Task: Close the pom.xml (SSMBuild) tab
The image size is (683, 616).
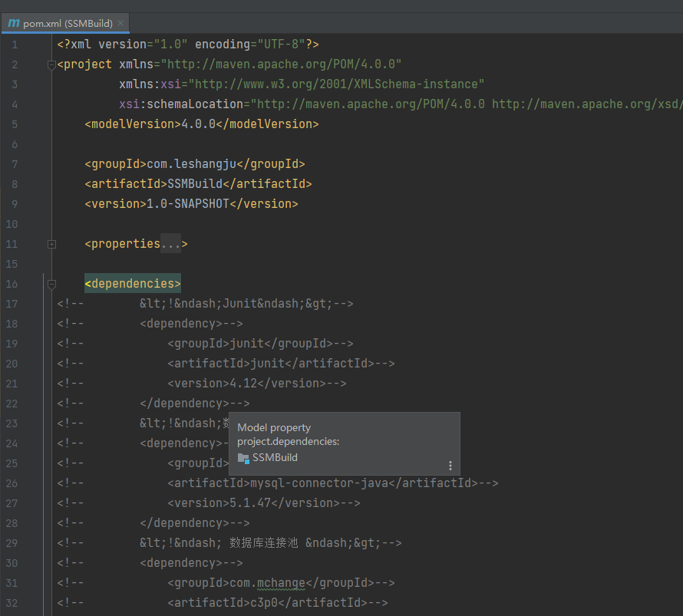Action: point(120,23)
